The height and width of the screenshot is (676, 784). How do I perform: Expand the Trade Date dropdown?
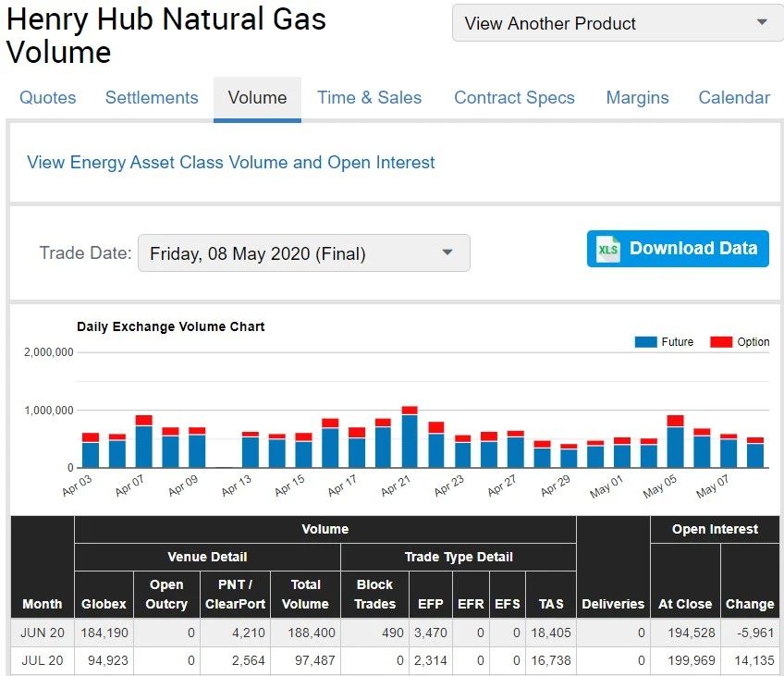click(303, 253)
